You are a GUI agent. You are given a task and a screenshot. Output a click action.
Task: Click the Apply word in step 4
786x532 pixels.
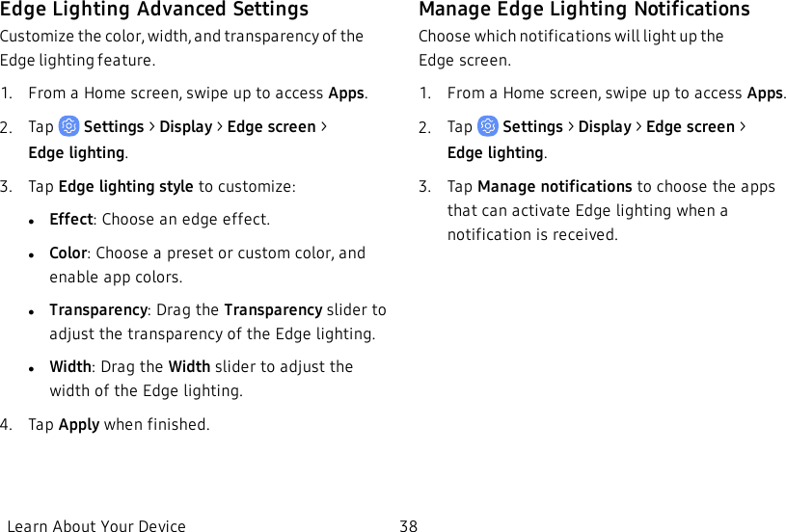point(79,425)
